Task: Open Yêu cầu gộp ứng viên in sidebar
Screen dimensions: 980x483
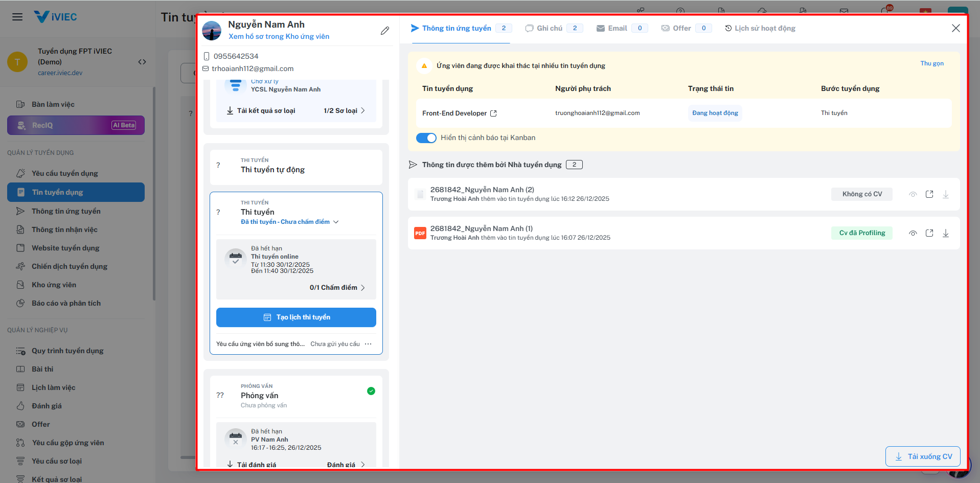Action: click(76, 443)
